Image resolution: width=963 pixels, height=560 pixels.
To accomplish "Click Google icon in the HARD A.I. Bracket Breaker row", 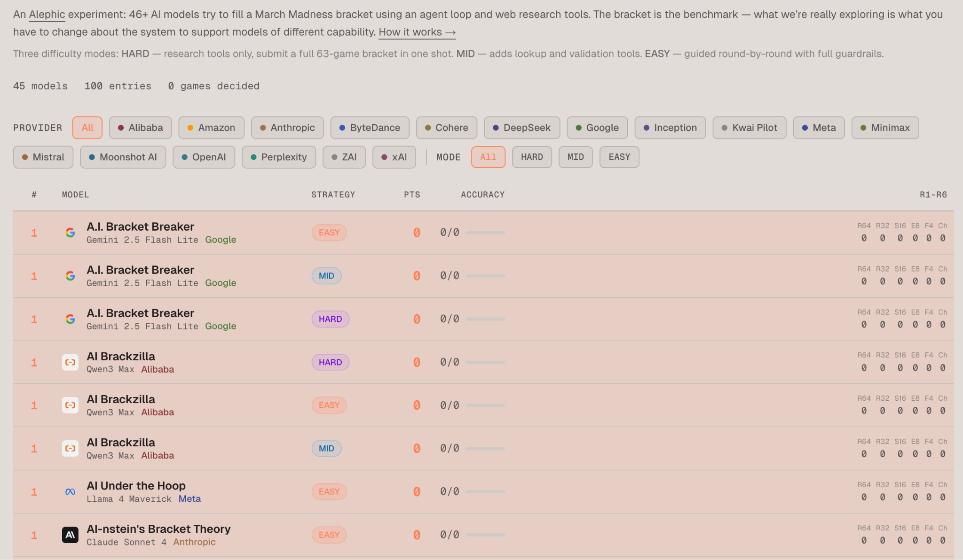I will [70, 319].
